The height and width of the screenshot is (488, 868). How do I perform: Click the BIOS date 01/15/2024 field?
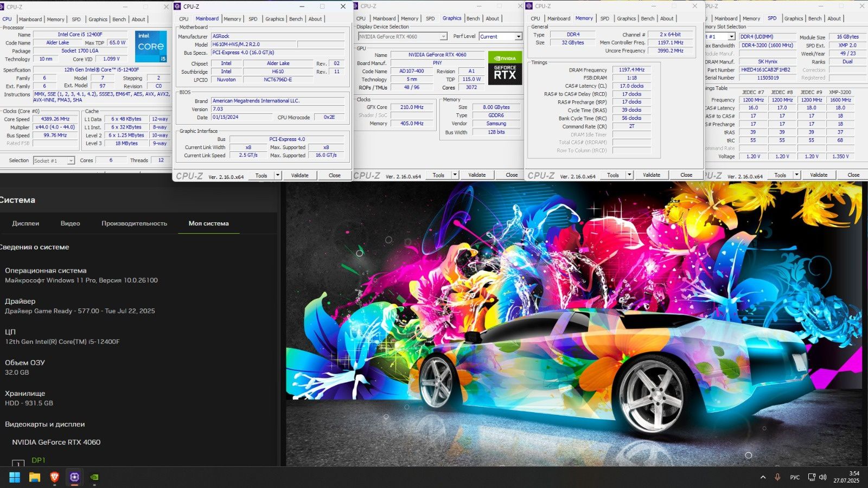click(242, 117)
